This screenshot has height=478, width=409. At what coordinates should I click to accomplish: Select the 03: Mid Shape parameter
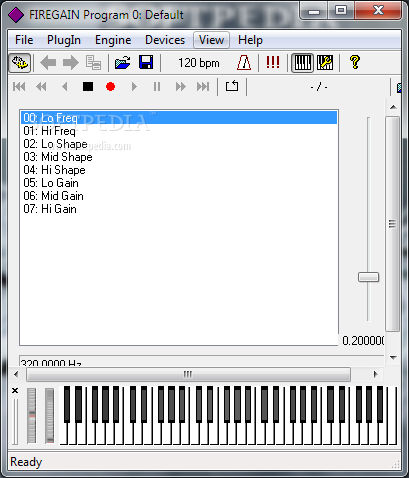[x=179, y=157]
